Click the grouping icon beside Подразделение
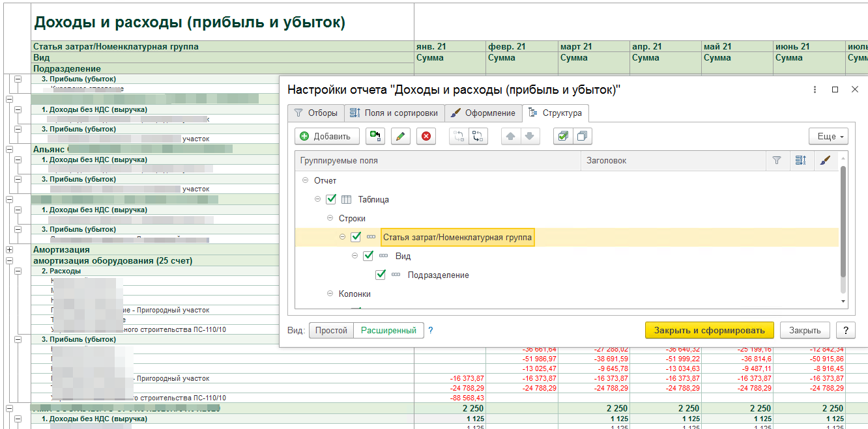Screen dimensions: 868x429 click(396, 275)
